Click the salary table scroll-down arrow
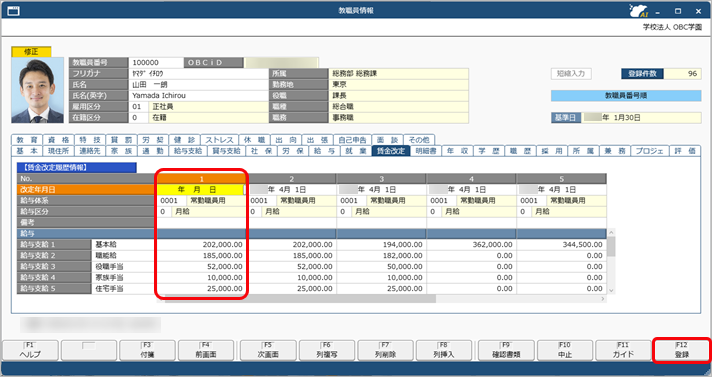 click(611, 290)
